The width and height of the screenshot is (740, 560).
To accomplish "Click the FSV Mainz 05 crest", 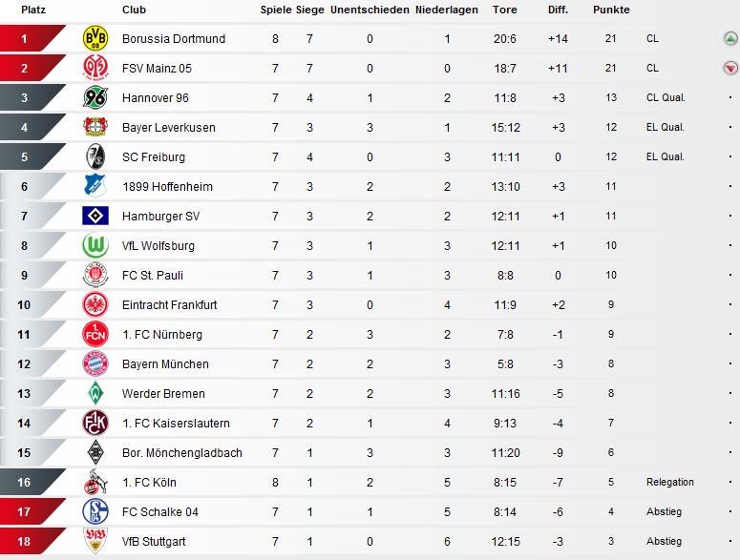I will coord(95,69).
